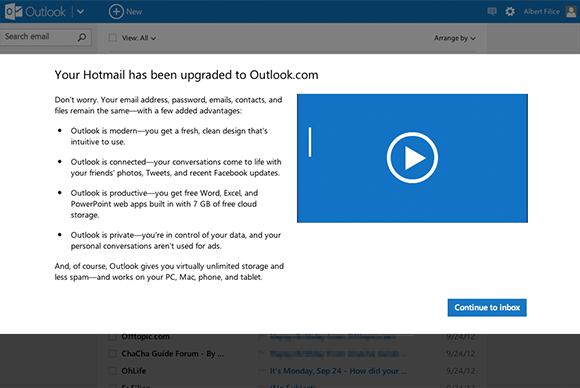Expand the Outlook app switcher chevron
The width and height of the screenshot is (580, 388).
tap(80, 11)
